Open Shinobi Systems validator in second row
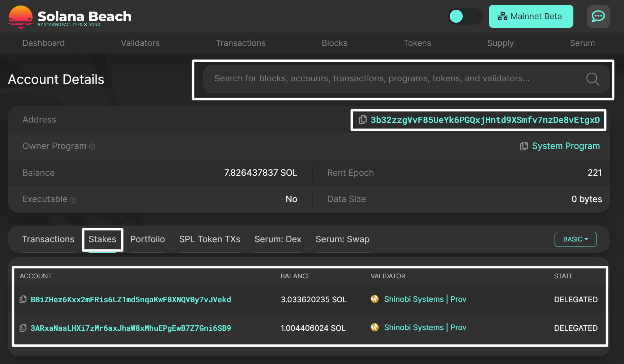 425,327
